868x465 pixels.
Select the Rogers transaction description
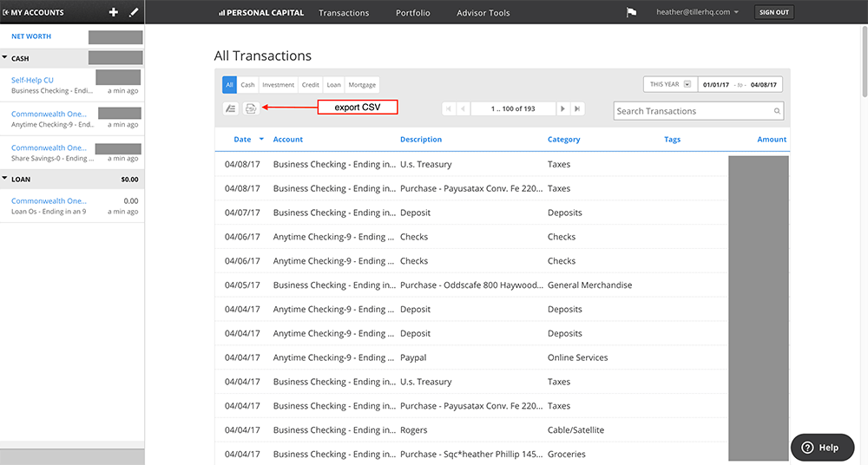[x=413, y=430]
